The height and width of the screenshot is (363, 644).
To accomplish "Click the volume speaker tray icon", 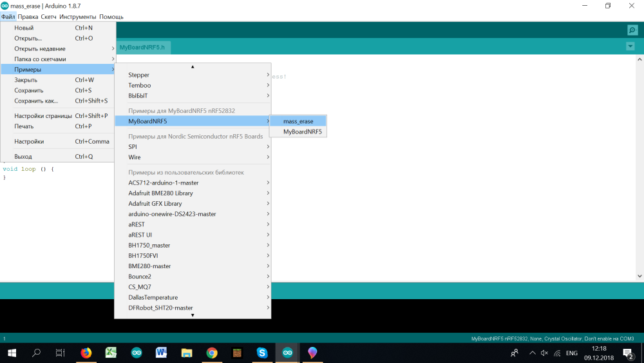I will (544, 353).
